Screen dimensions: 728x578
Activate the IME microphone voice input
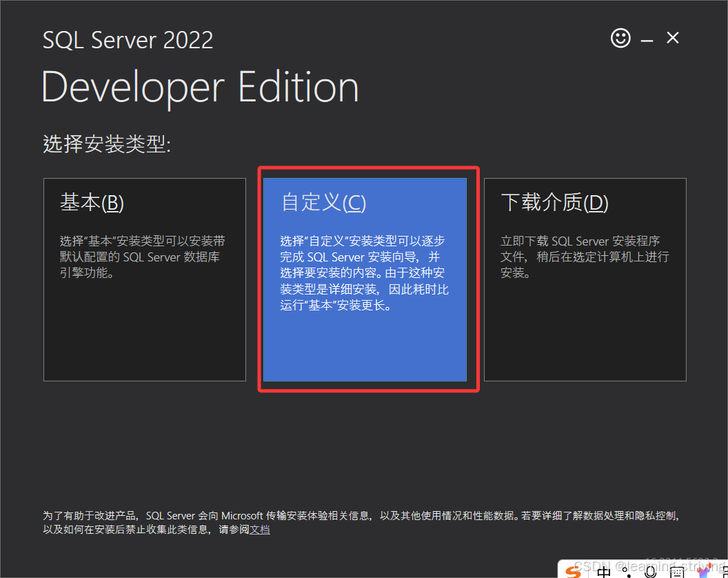651,572
